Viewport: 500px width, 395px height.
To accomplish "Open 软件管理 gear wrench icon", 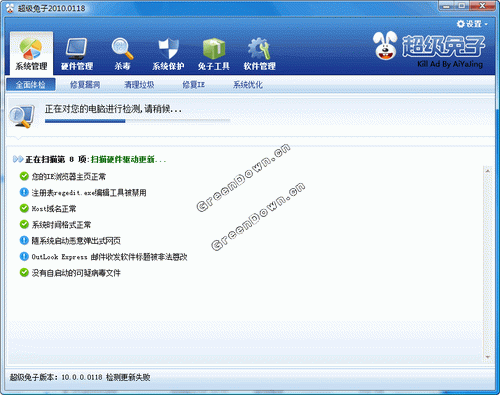I will click(259, 49).
